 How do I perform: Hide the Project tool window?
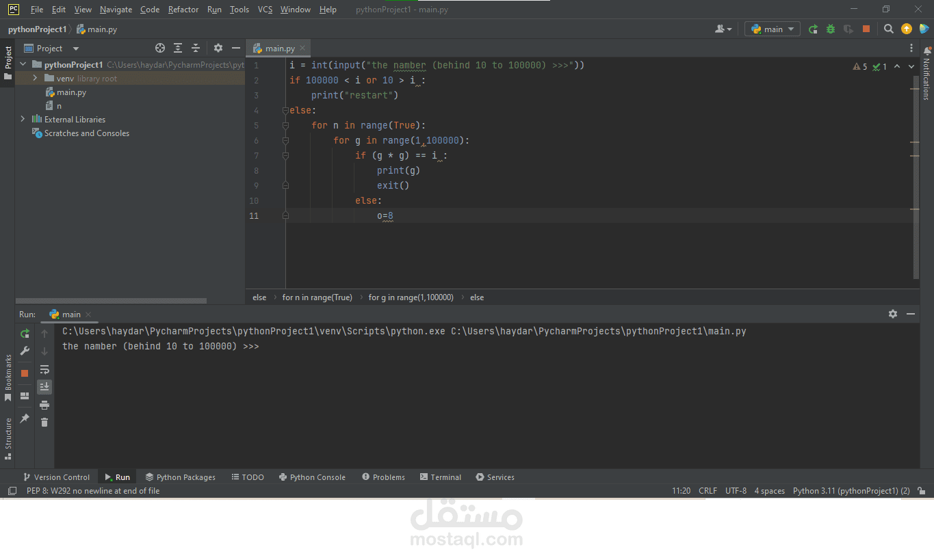[236, 48]
